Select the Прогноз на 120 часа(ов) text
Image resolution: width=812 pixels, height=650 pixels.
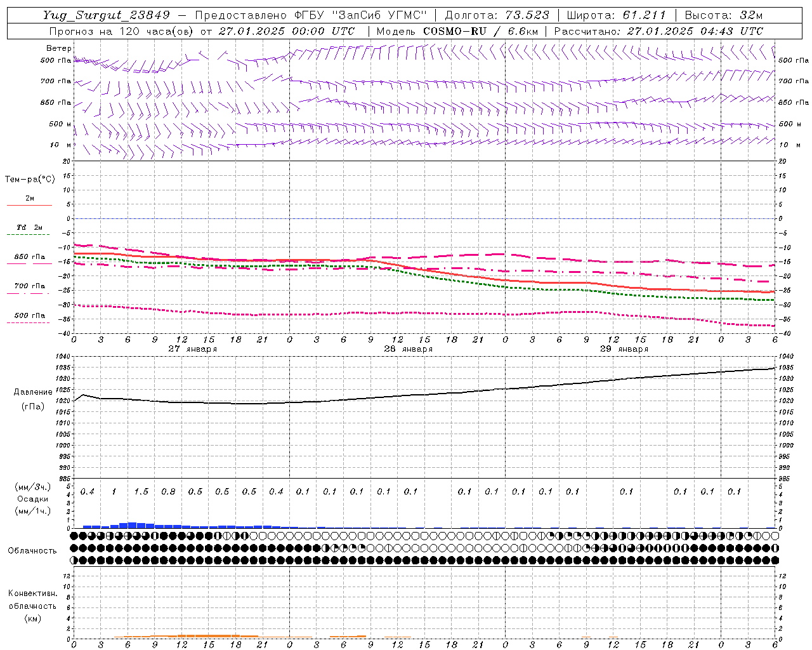click(x=122, y=31)
